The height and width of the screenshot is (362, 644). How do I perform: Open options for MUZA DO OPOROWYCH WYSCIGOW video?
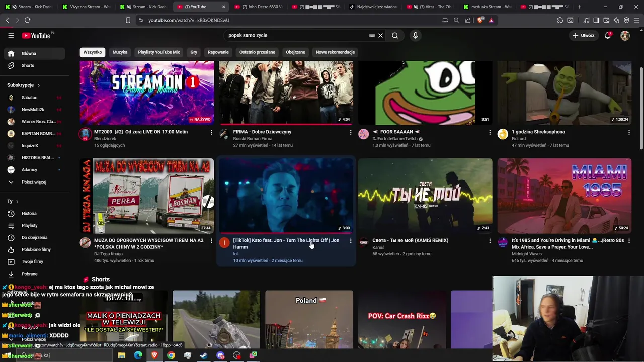(211, 241)
